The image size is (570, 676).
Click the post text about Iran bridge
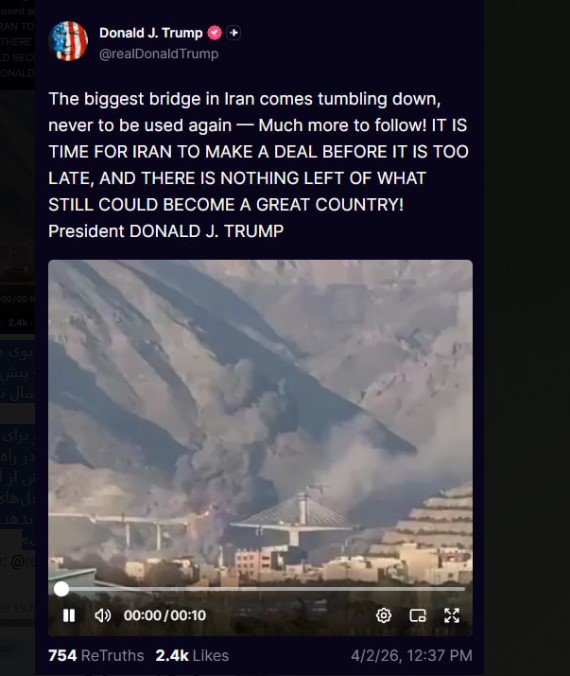point(258,165)
